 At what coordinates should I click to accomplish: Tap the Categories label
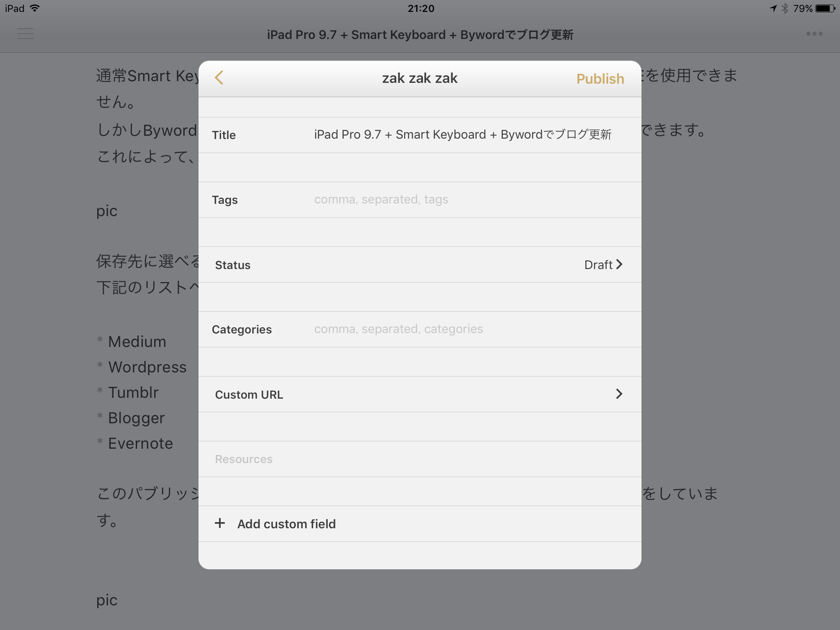242,329
